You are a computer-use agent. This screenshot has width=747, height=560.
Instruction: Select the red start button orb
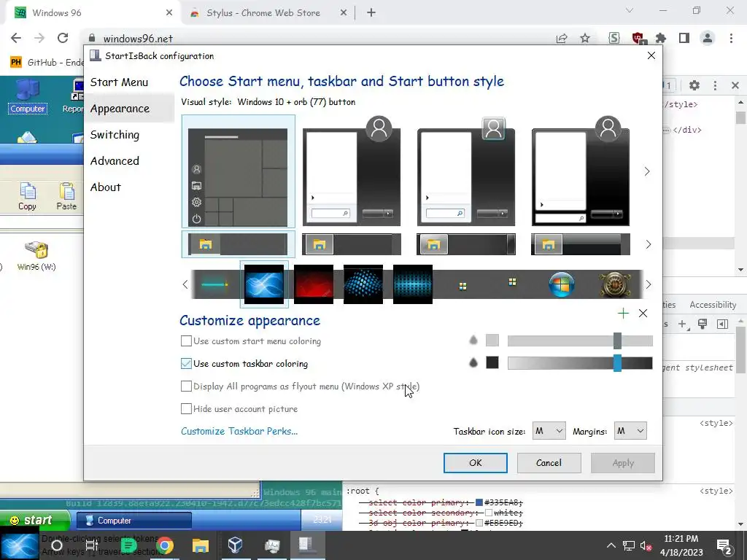pyautogui.click(x=314, y=284)
